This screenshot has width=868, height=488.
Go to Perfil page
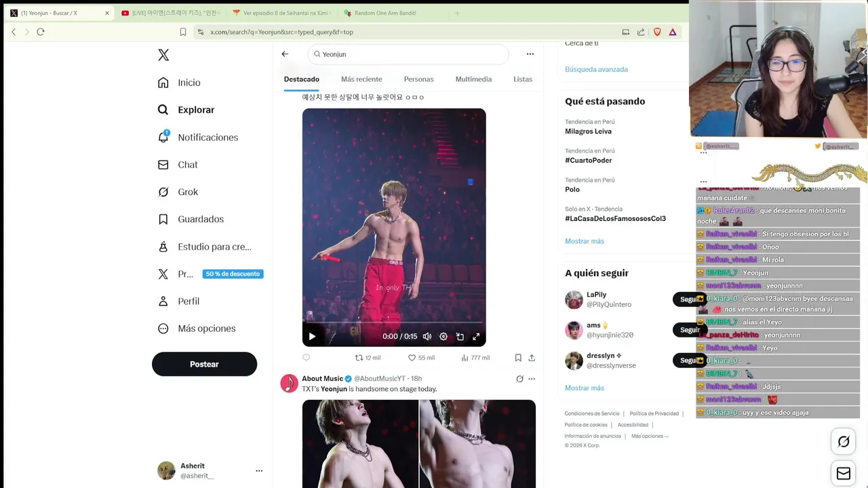[x=179, y=301]
